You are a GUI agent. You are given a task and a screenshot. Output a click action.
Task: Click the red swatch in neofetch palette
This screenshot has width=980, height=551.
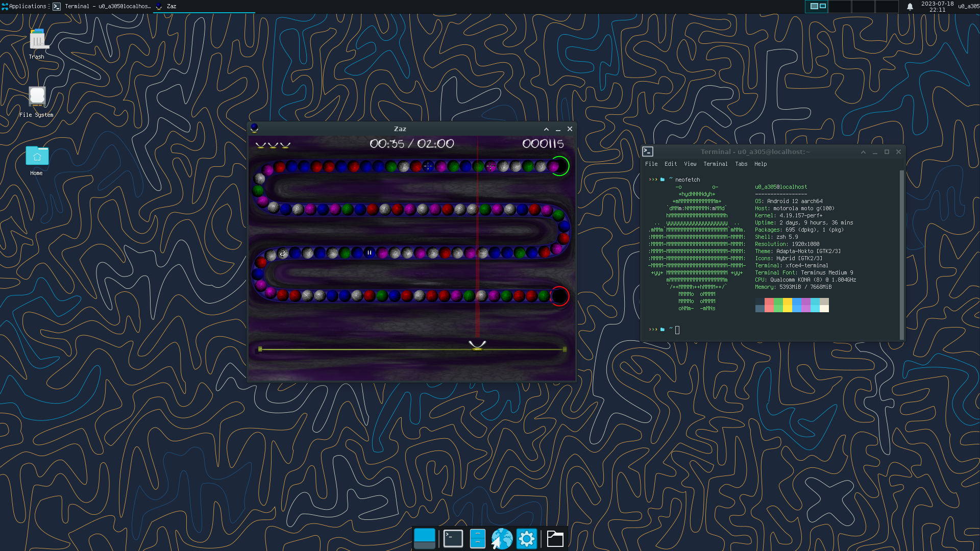[769, 305]
